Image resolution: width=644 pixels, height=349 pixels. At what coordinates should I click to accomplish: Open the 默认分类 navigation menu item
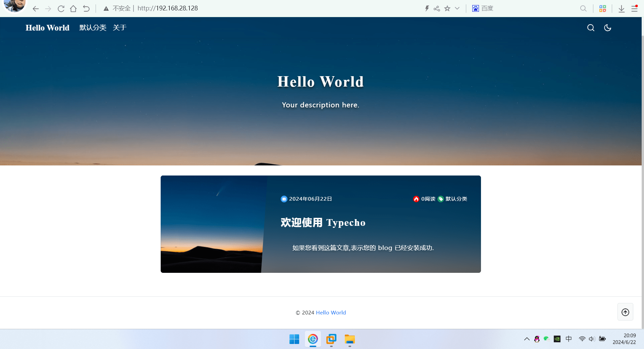(x=93, y=28)
